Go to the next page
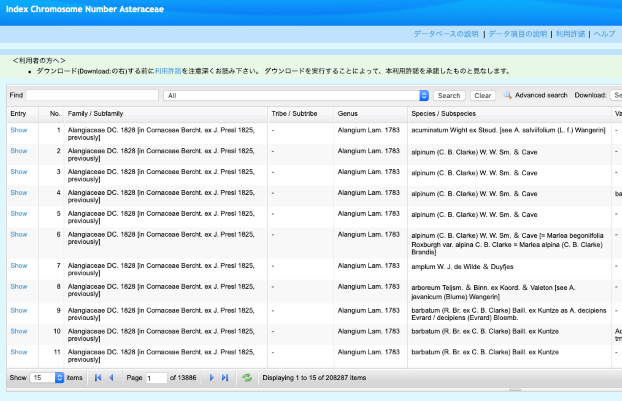This screenshot has height=401, width=622. 212,378
